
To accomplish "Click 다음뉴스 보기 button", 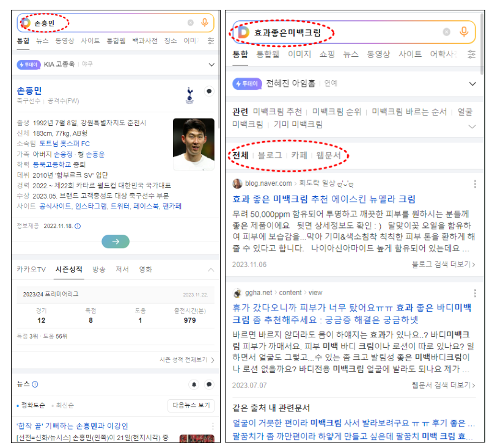I will [191, 405].
